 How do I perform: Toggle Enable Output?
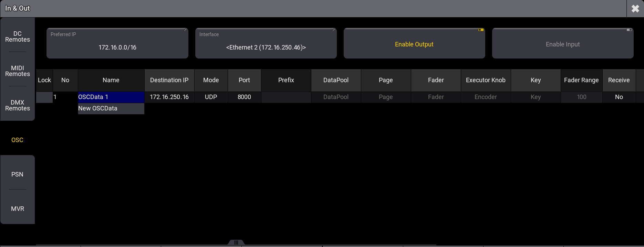pos(414,43)
